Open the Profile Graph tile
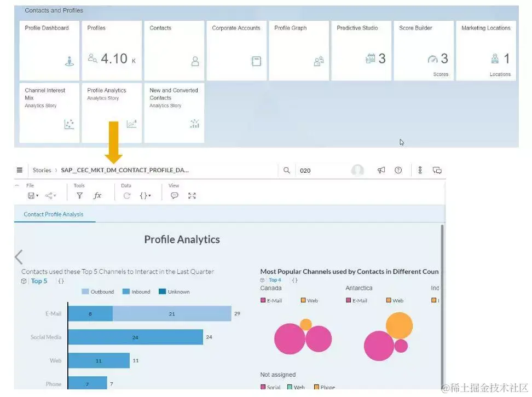The width and height of the screenshot is (532, 397). coord(299,50)
